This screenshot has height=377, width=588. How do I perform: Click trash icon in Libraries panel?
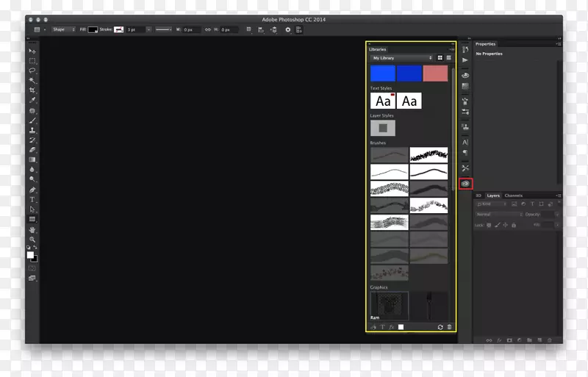[449, 326]
